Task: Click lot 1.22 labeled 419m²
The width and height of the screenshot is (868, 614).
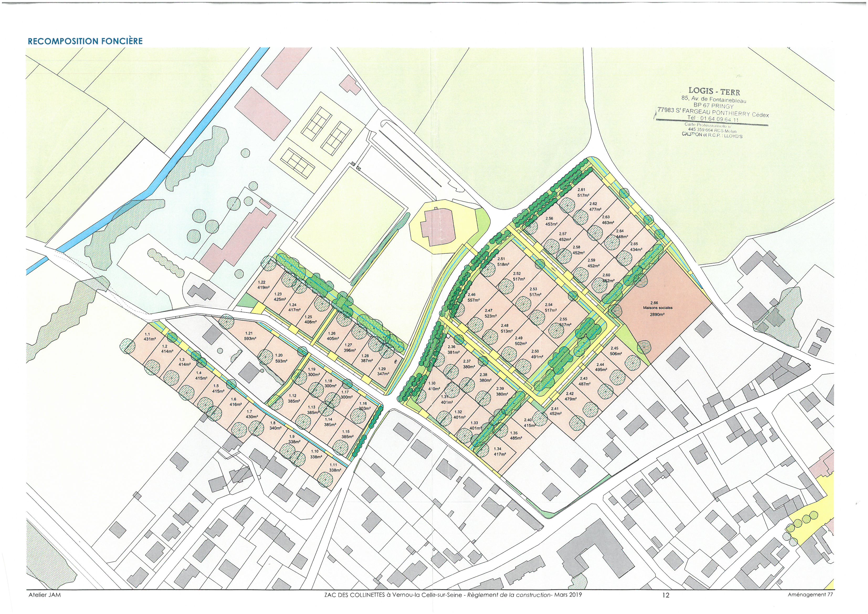Action: click(263, 285)
